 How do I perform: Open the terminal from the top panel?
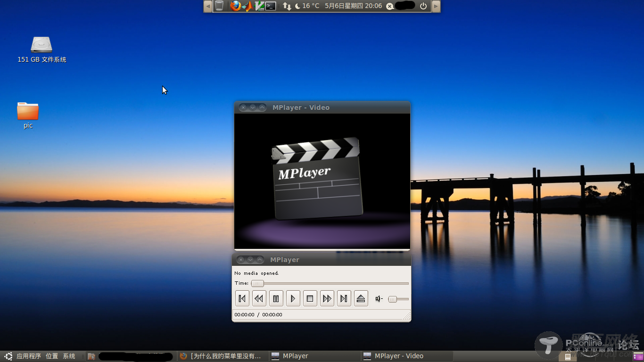tap(271, 6)
